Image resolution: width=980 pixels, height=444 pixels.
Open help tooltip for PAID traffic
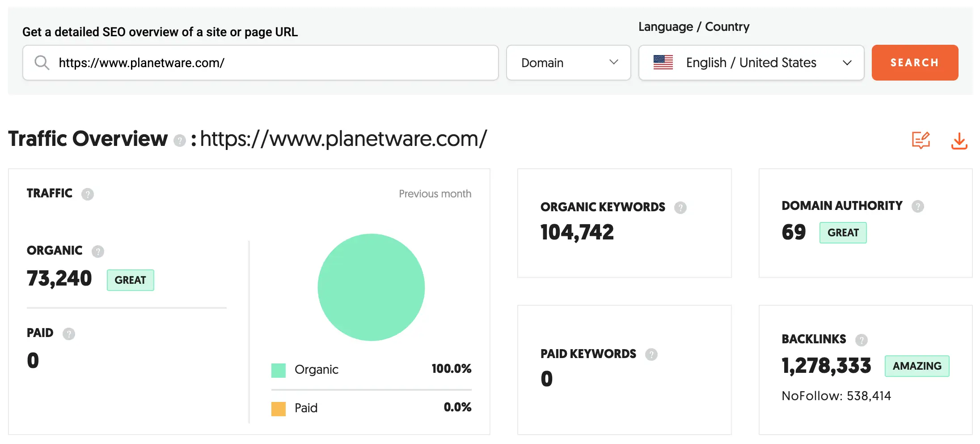69,334
